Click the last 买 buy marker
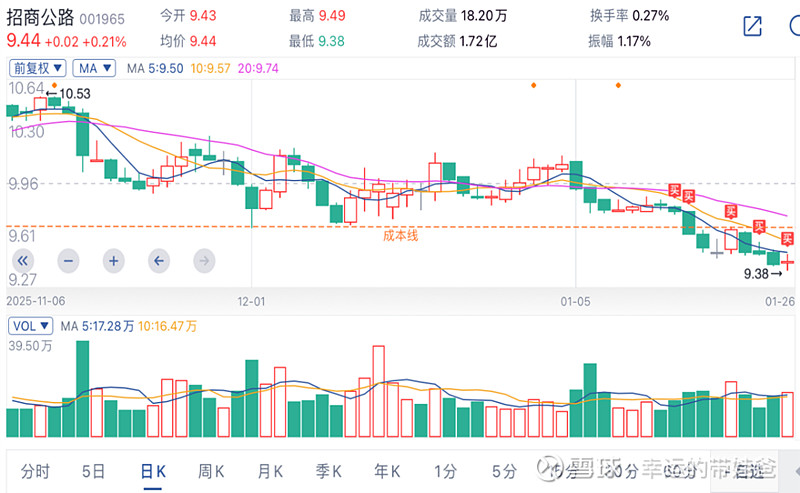Image resolution: width=800 pixels, height=493 pixels. coord(788,238)
